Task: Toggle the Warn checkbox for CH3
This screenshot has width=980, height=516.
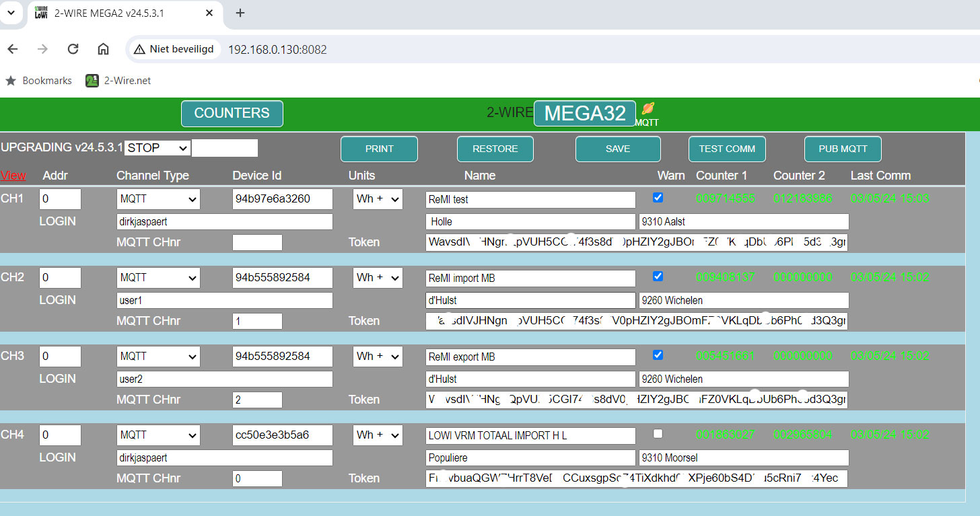Action: [658, 355]
